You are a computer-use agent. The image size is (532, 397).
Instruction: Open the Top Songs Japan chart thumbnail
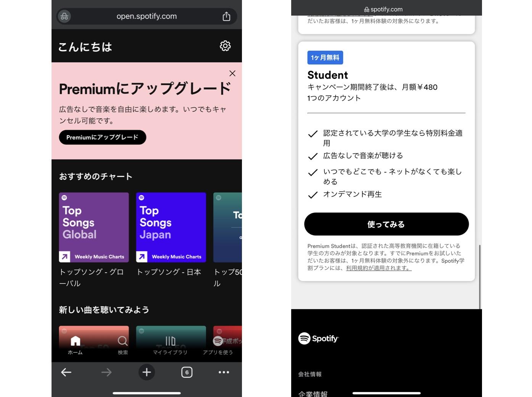171,228
